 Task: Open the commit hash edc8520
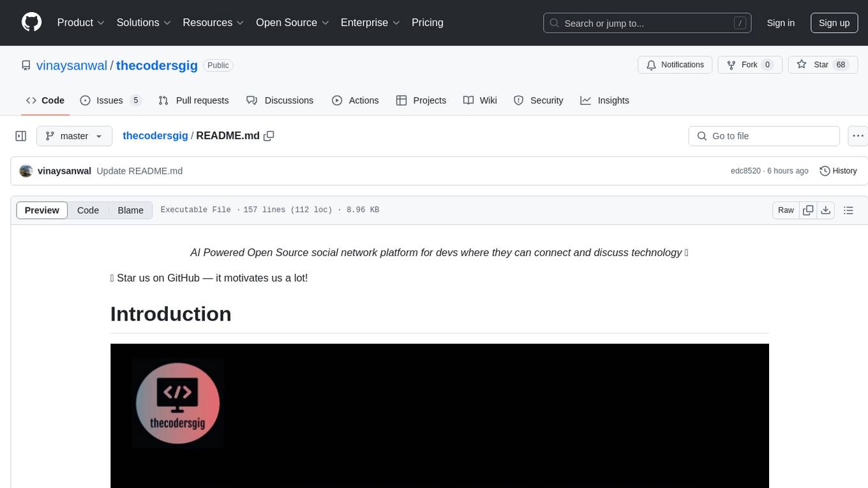745,171
